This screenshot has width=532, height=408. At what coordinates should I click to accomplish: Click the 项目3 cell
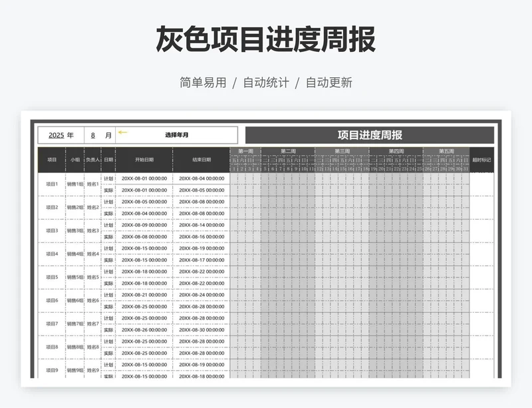[52, 231]
